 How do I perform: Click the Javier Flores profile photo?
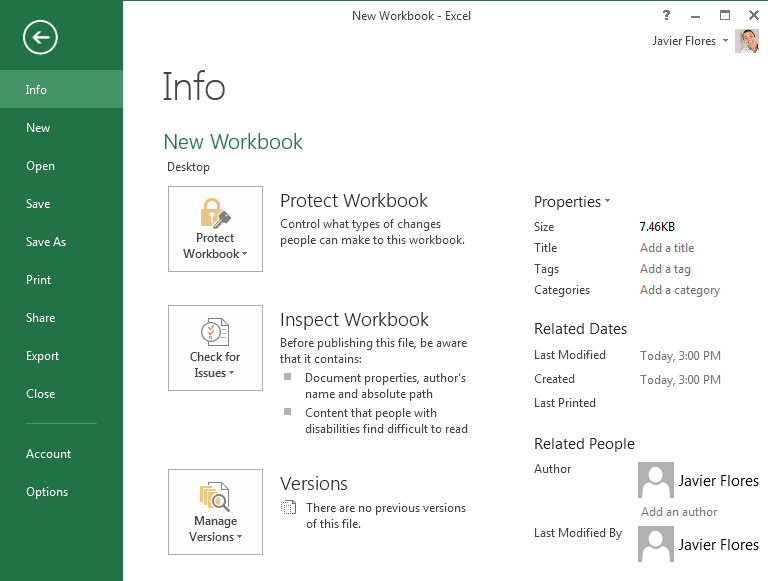pyautogui.click(x=747, y=41)
